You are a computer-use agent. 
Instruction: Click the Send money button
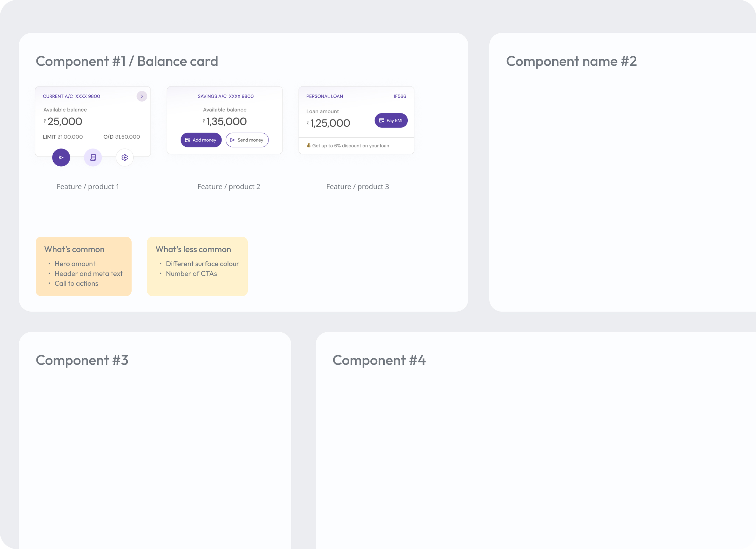247,140
